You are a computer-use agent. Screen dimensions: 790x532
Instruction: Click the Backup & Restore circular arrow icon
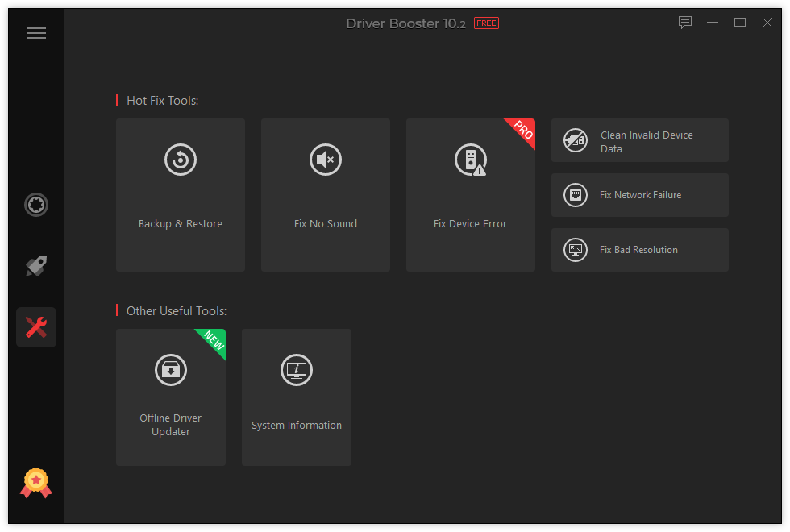point(181,160)
